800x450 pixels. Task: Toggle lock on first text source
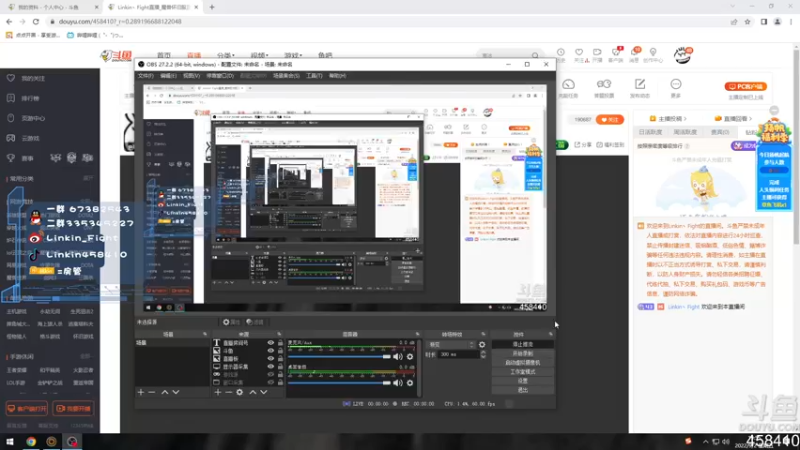280,343
